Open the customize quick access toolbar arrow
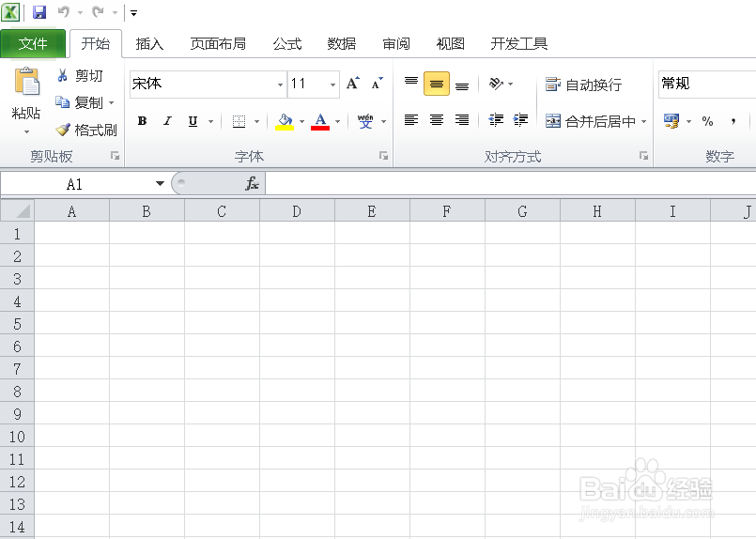 (x=133, y=13)
